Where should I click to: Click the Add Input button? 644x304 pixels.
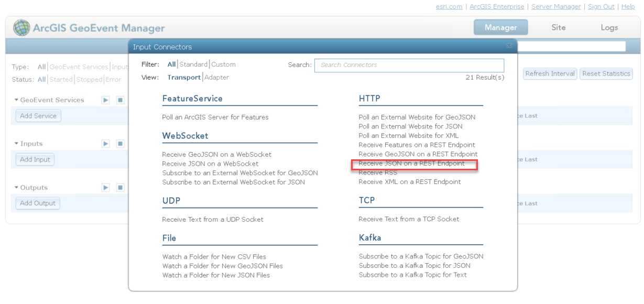pyautogui.click(x=35, y=159)
